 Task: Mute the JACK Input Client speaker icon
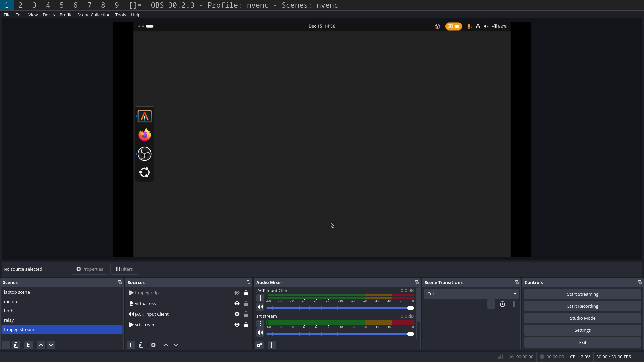coord(260,307)
